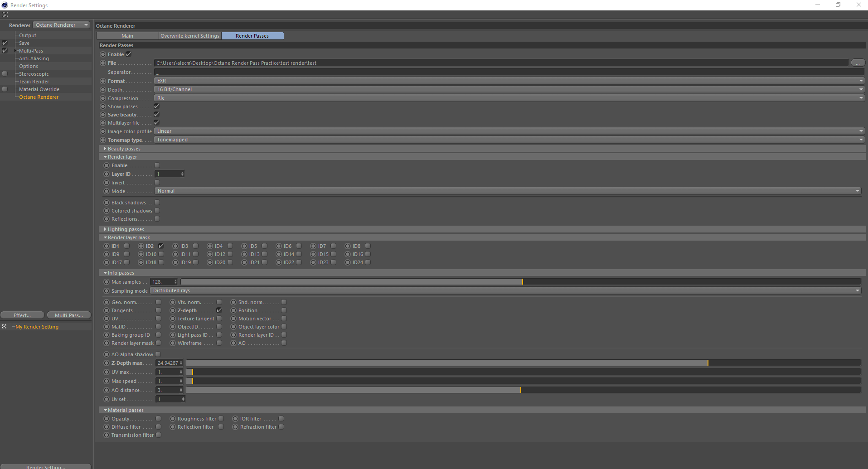Click the Separator input field
Image resolution: width=868 pixels, height=469 pixels.
[509, 72]
